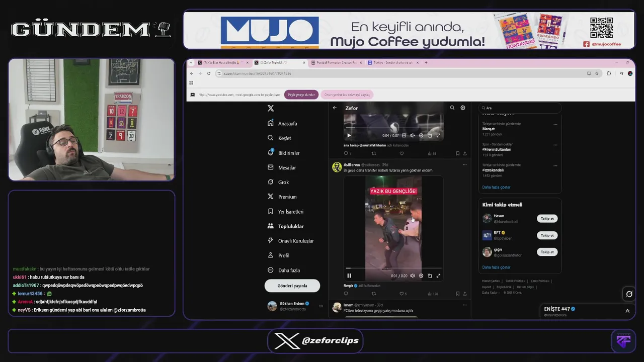Open the floating Grok button

[628, 294]
